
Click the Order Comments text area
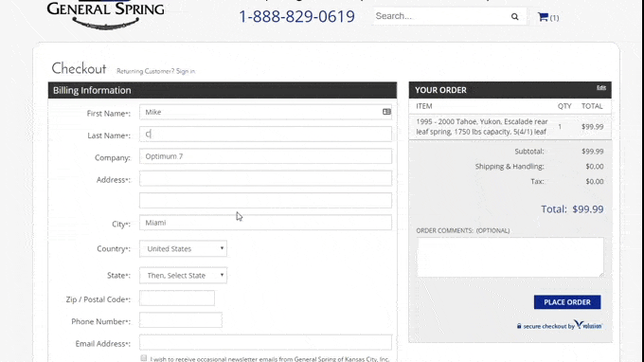pos(510,257)
